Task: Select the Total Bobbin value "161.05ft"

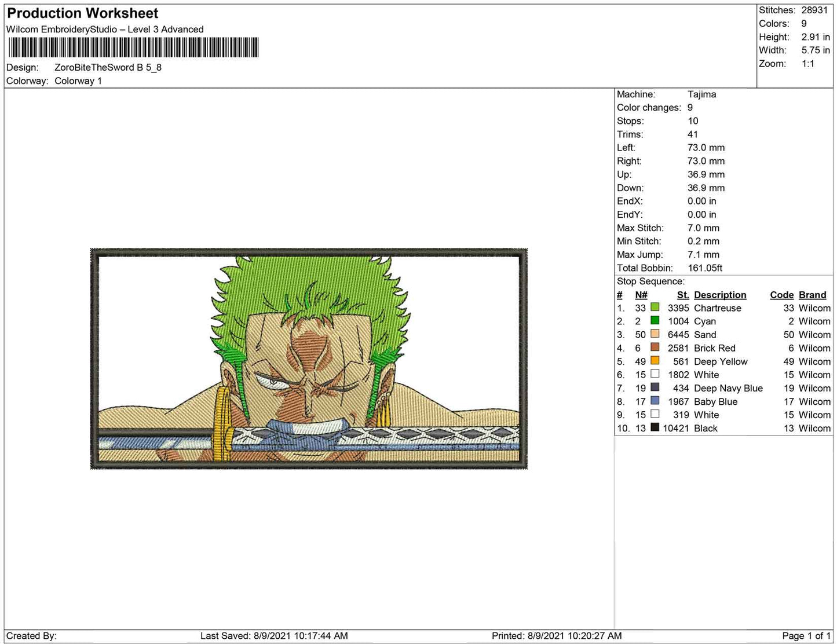Action: tap(705, 268)
